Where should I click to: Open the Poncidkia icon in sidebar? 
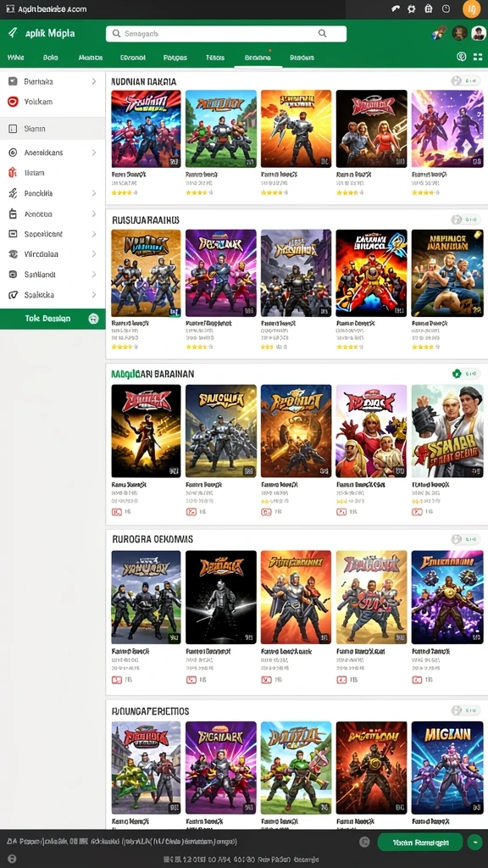click(14, 193)
